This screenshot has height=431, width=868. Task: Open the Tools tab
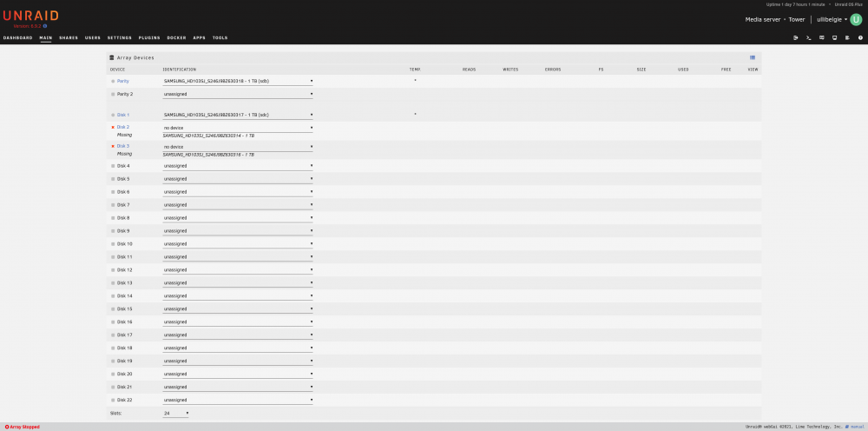point(220,37)
